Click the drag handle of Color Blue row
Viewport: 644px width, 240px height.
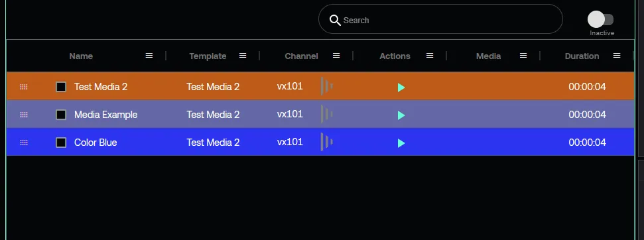pos(24,143)
